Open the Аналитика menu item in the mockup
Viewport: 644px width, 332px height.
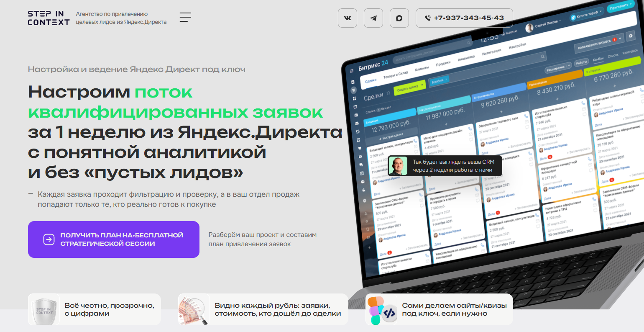[x=466, y=57]
